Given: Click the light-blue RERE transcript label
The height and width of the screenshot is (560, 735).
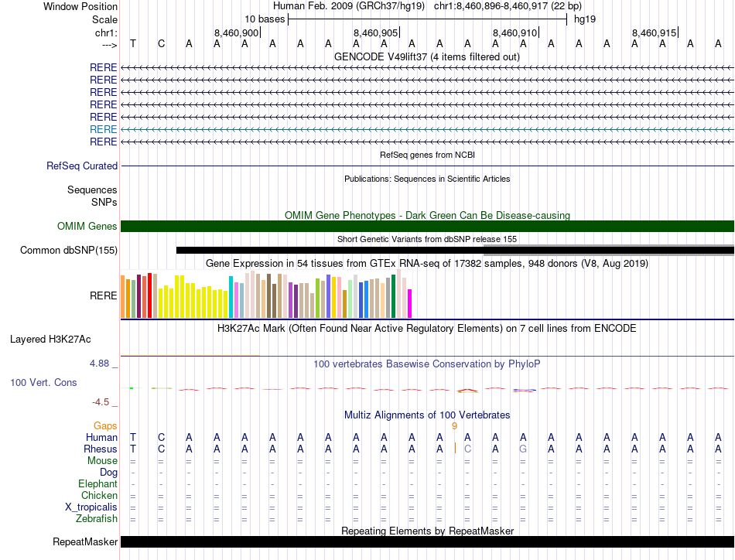Looking at the screenshot, I should click(103, 129).
